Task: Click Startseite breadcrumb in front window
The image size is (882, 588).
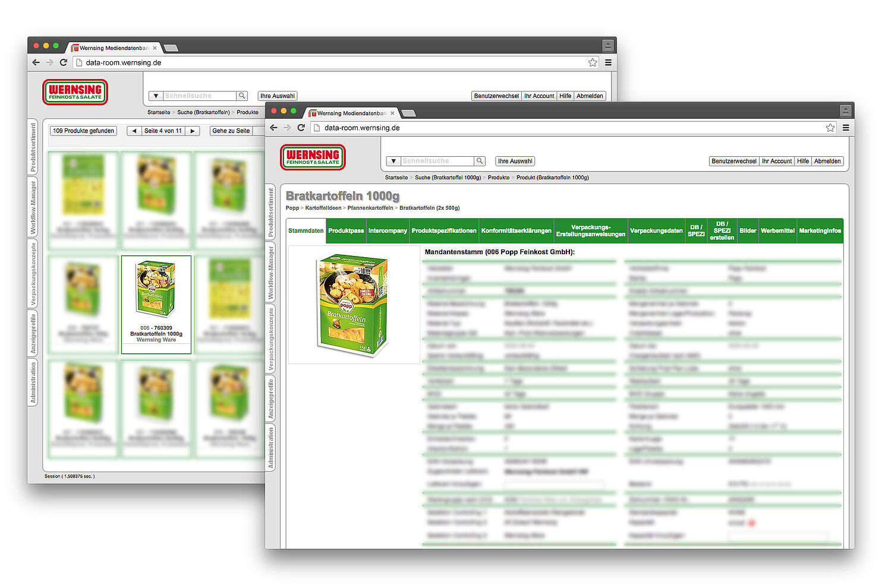Action: pyautogui.click(x=396, y=178)
